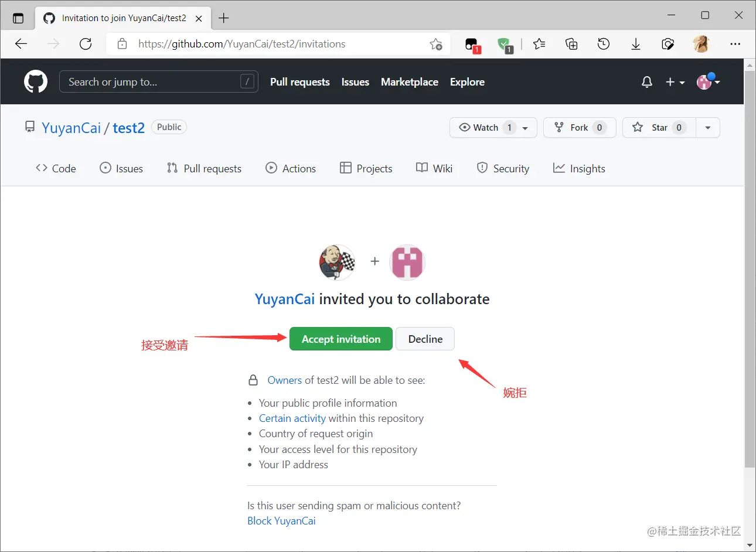Image resolution: width=756 pixels, height=552 pixels.
Task: Click the web capture screenshot icon
Action: click(x=668, y=44)
